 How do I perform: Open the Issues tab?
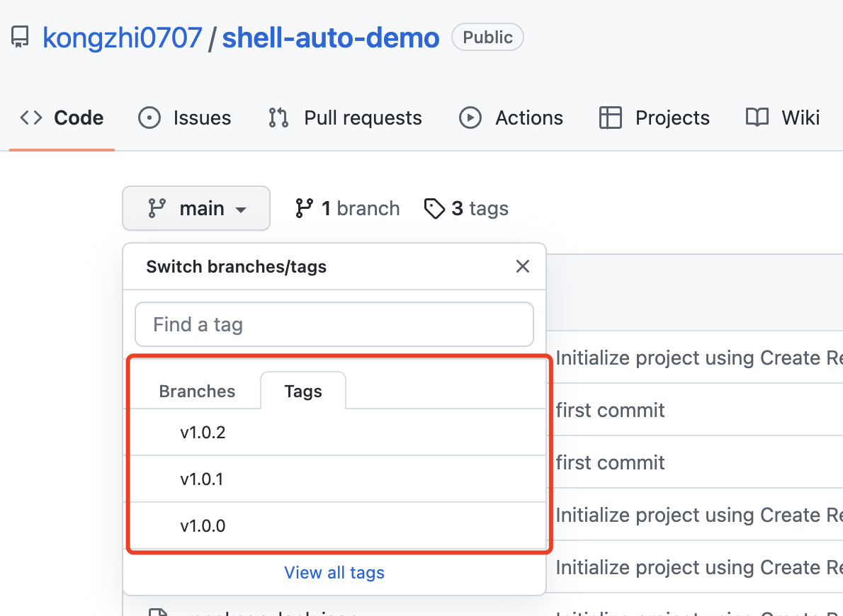tap(184, 118)
